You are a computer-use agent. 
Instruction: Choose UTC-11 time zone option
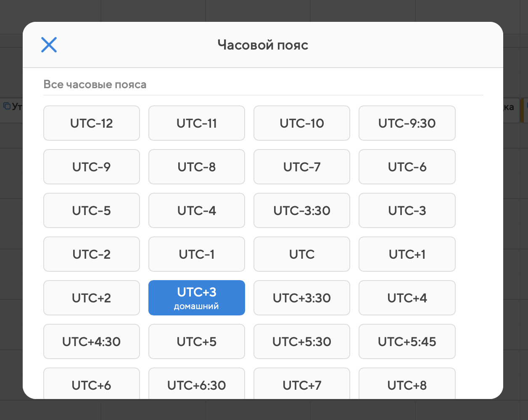197,123
